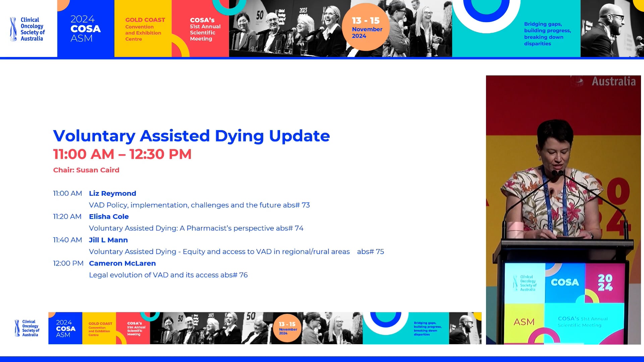
Task: Click speaker name Liz Reymond
Action: 113,193
